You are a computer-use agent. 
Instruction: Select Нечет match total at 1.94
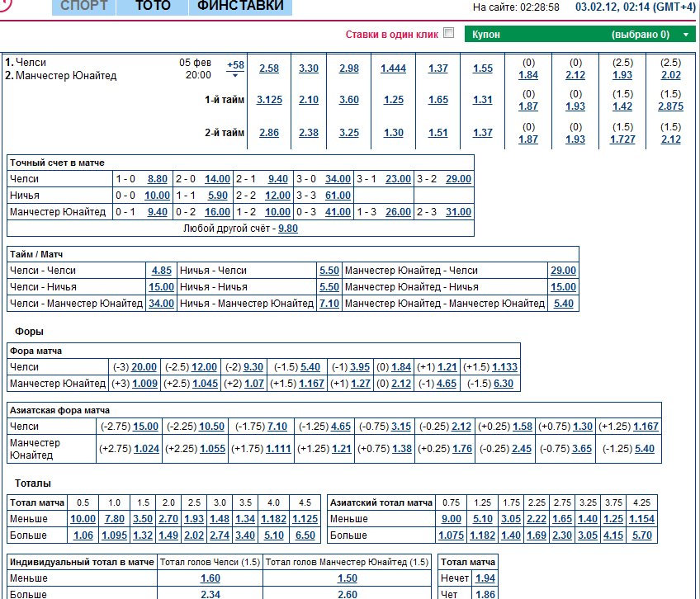(x=485, y=578)
